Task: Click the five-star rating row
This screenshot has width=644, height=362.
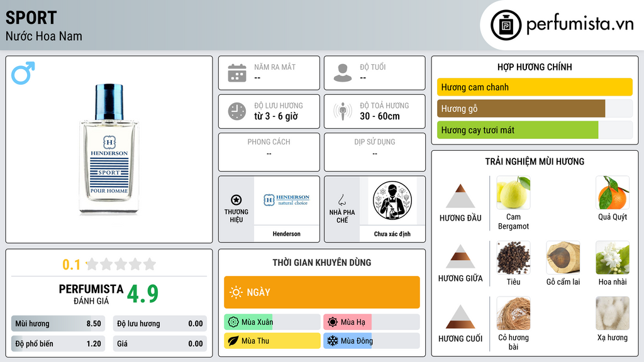Action: [121, 264]
